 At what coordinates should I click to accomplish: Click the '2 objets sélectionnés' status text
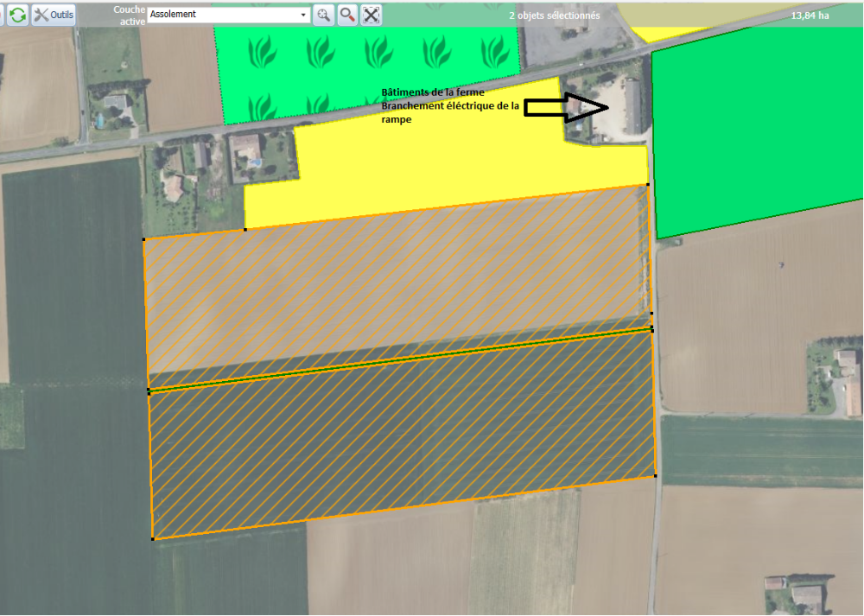coord(554,16)
